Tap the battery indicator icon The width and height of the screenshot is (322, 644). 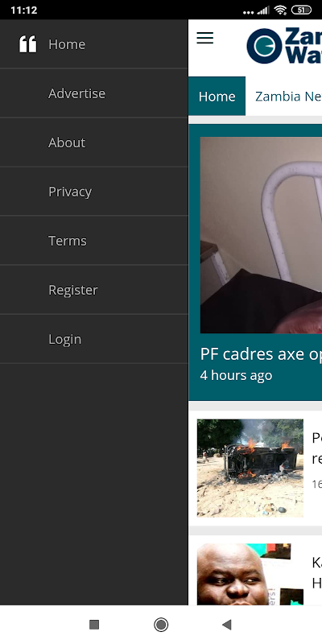pos(301,10)
